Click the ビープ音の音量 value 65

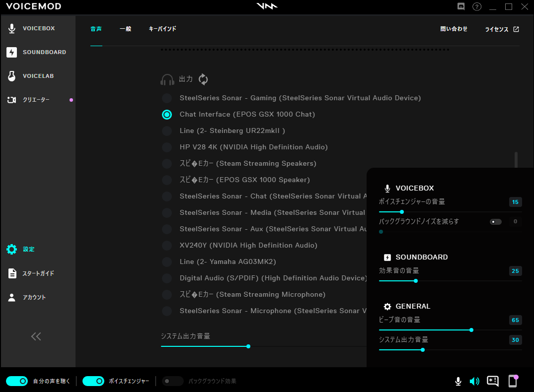point(515,320)
